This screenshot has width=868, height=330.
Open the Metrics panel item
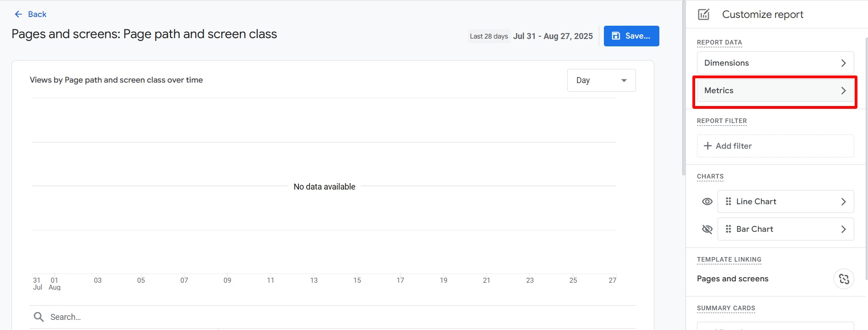coord(775,90)
